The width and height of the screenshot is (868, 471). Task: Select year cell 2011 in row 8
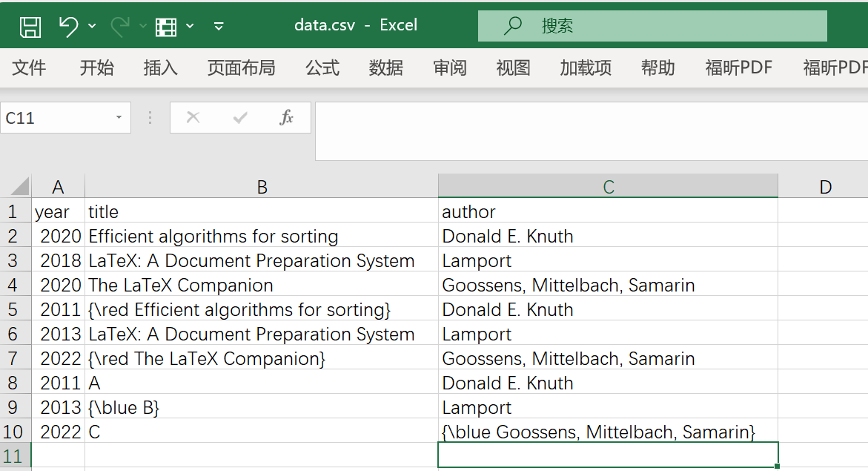[x=58, y=382]
